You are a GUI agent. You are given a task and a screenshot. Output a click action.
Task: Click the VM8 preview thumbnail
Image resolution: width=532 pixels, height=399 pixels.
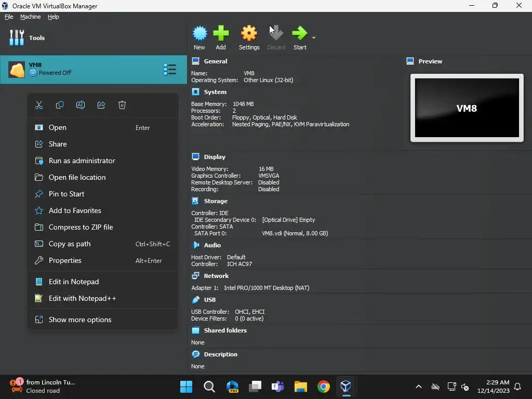(467, 108)
